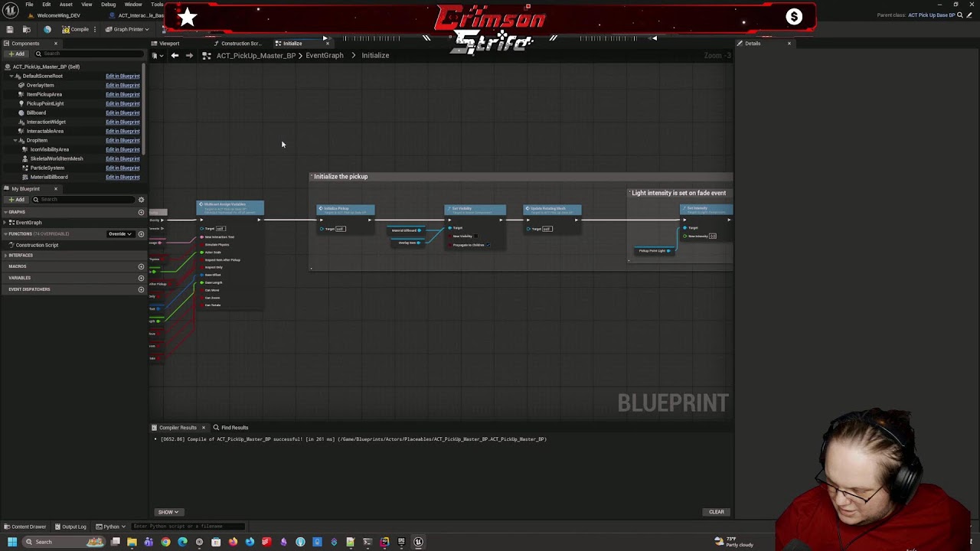Click the graph navigate forward arrow
Image resolution: width=980 pixels, height=551 pixels.
[189, 55]
